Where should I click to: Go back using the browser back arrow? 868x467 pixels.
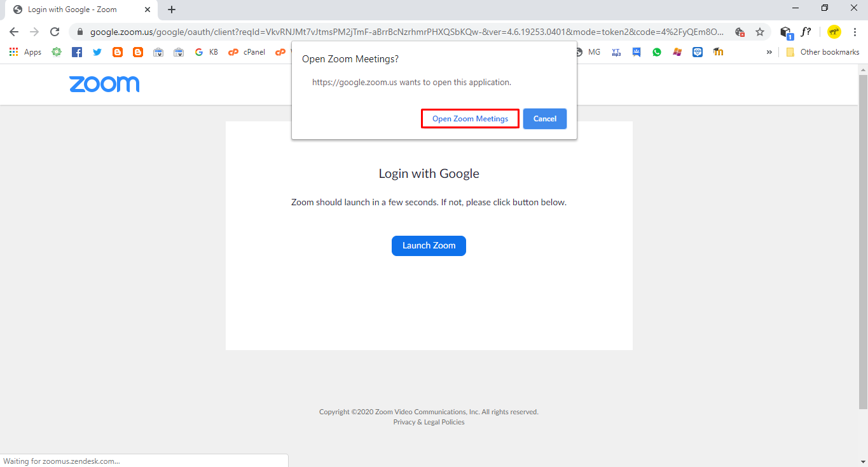[14, 32]
